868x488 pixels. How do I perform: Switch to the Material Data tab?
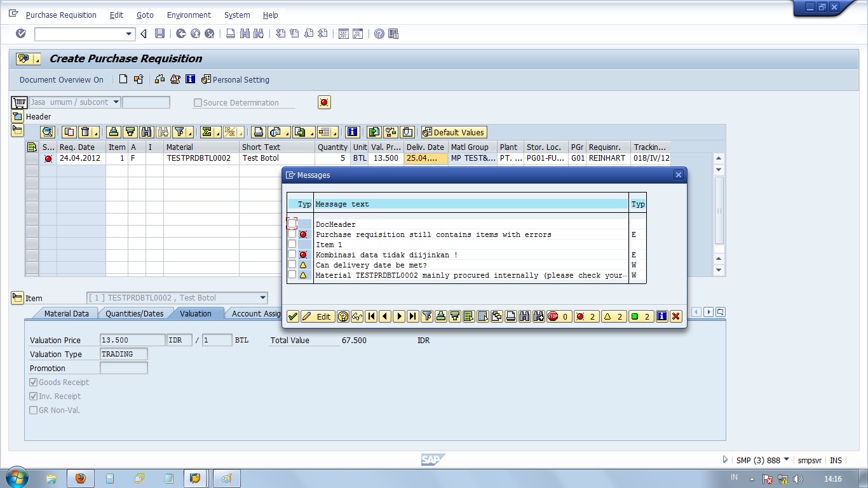tap(67, 313)
